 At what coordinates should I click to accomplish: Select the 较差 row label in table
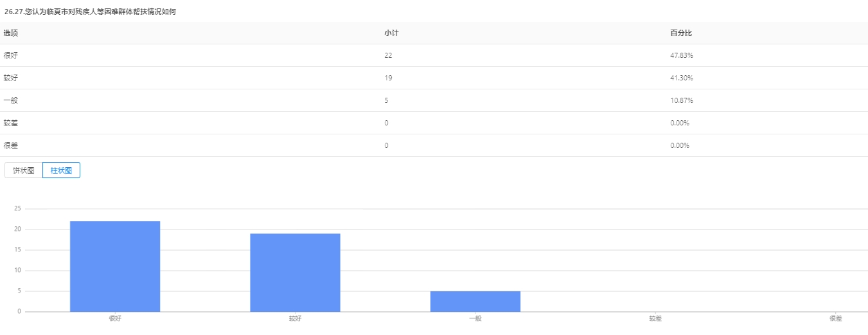point(10,123)
